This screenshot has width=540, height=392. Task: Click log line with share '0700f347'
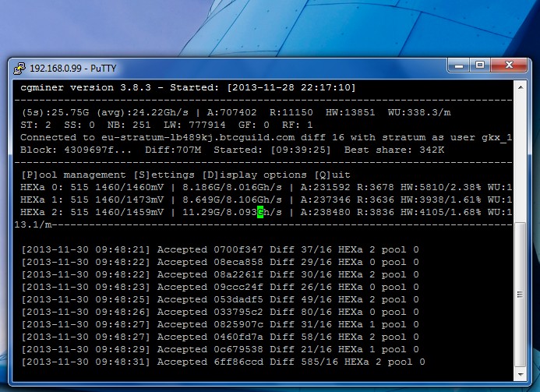(x=220, y=249)
